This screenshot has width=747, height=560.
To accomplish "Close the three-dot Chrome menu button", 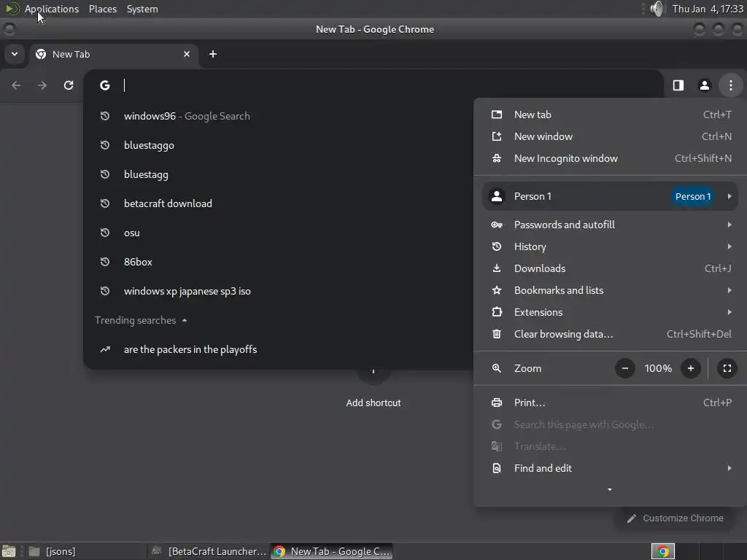I will [730, 85].
